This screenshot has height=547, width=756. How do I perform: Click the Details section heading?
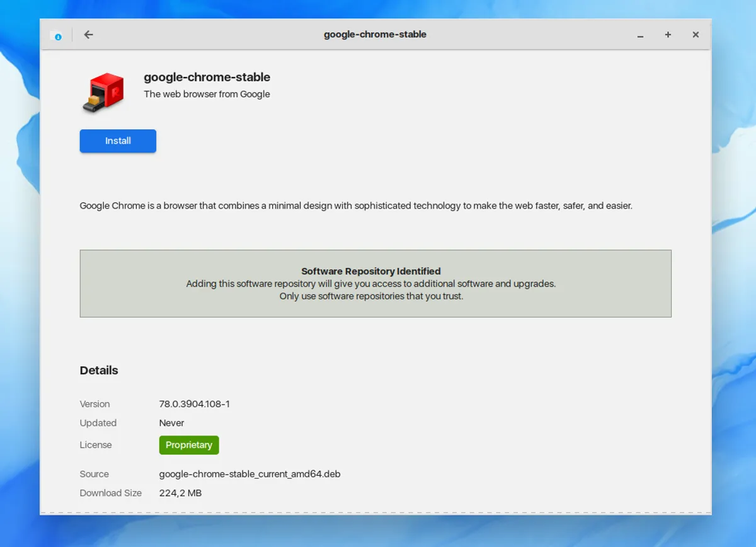tap(99, 371)
